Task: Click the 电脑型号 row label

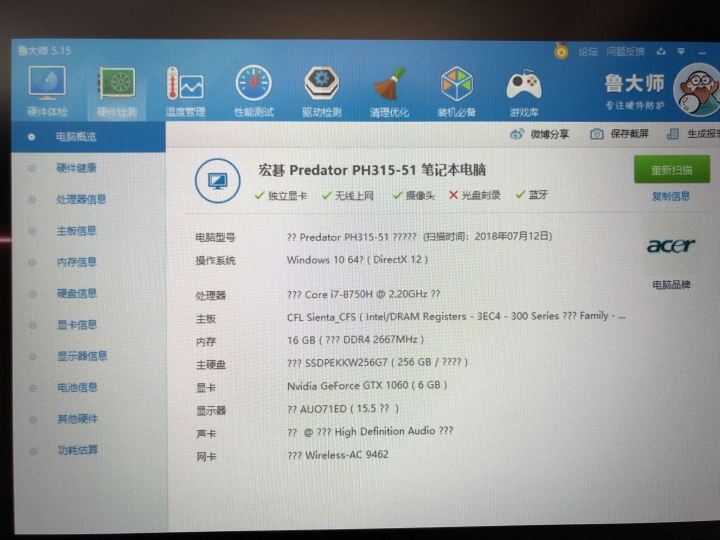Action: 215,237
